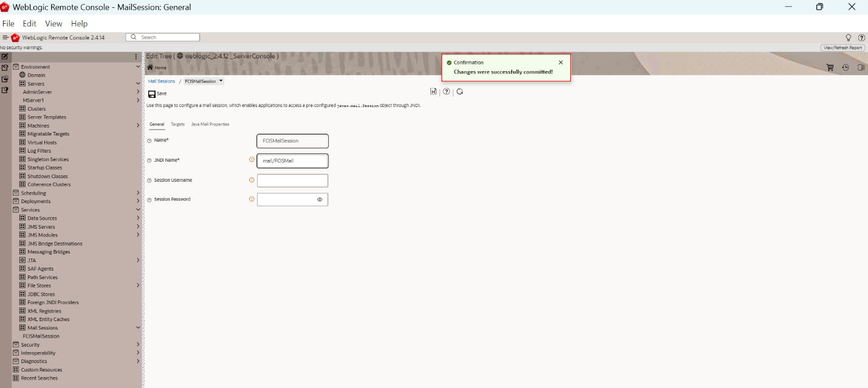Collapse the Mail Sessions tree node
Viewport: 868px width, 388px height.
[138, 328]
